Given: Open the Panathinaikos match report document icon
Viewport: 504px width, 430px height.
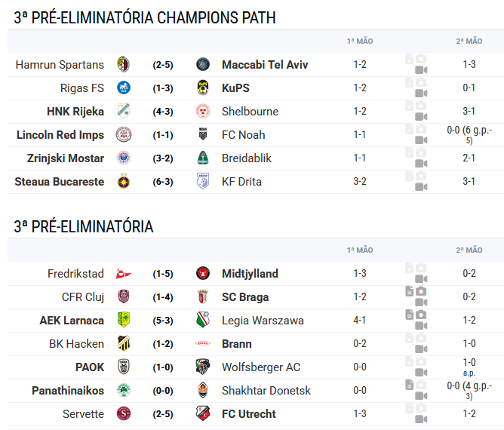Looking at the screenshot, I should (409, 385).
